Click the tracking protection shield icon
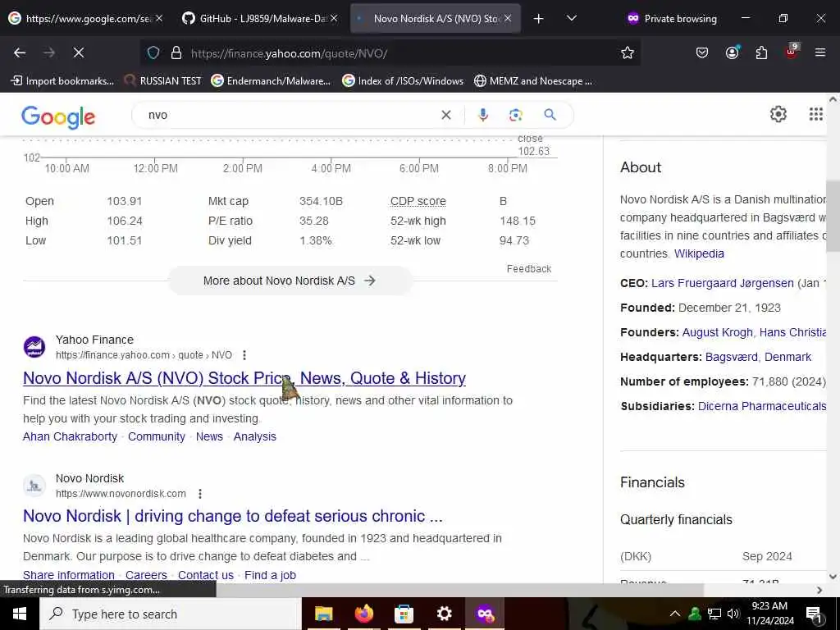Viewport: 840px width, 630px height. click(153, 52)
